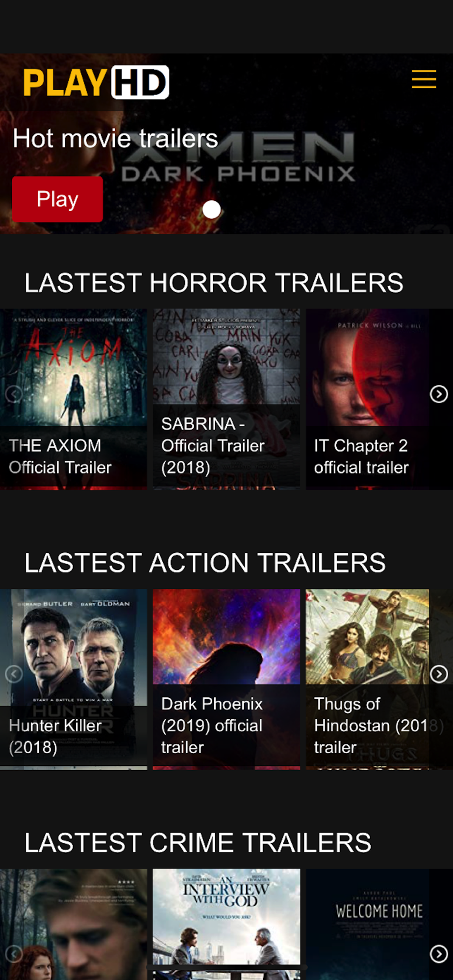Viewport: 453px width, 980px height.
Task: Show previous crime trailers with left arrow
Action: tap(14, 954)
